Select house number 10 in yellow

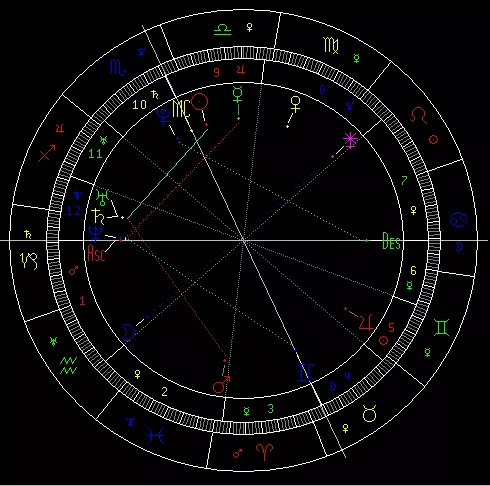139,105
